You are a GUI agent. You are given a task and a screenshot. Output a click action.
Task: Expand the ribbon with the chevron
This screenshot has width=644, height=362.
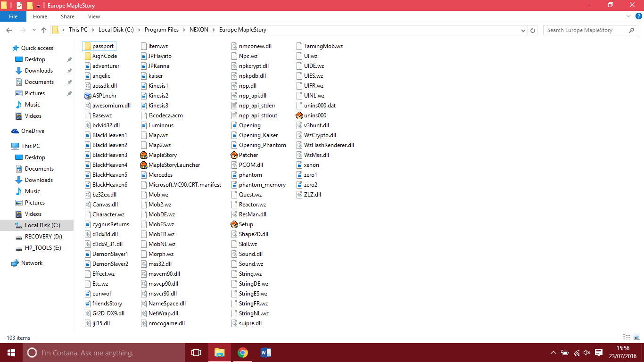coord(628,16)
